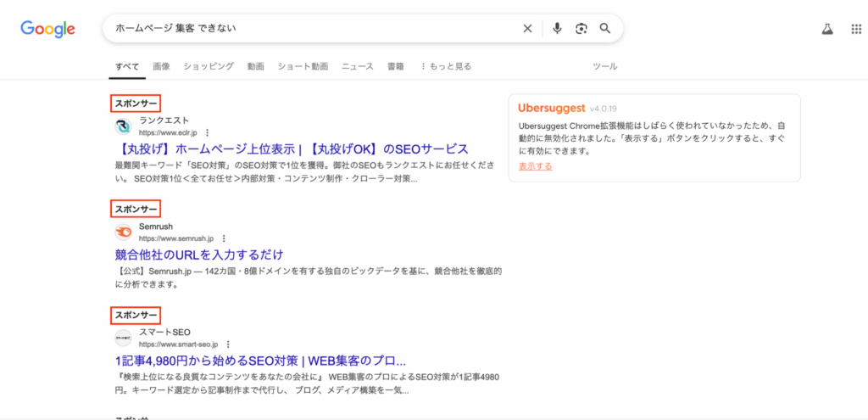Click the https://www.semrush.jp URL
Image resolution: width=868 pixels, height=420 pixels.
click(x=176, y=238)
